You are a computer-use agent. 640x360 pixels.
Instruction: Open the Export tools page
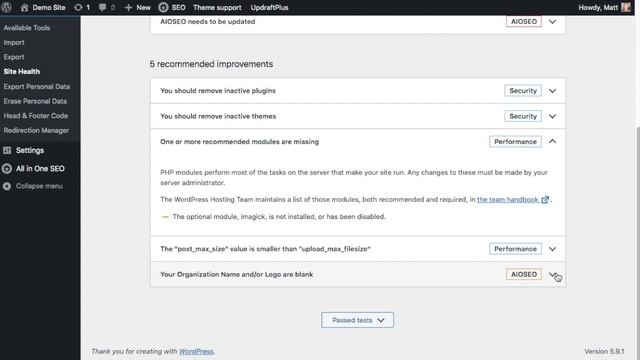(14, 57)
